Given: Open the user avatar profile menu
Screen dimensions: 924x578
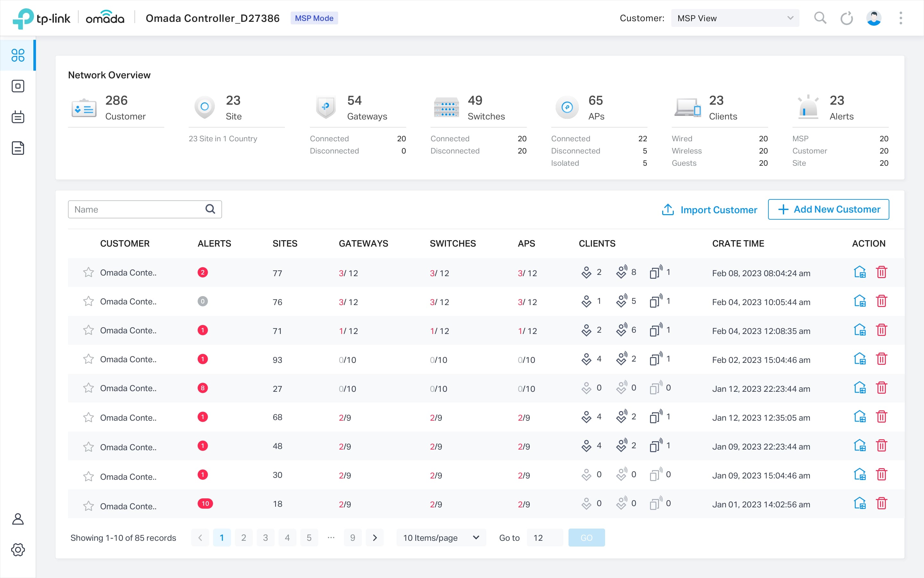Looking at the screenshot, I should tap(874, 18).
